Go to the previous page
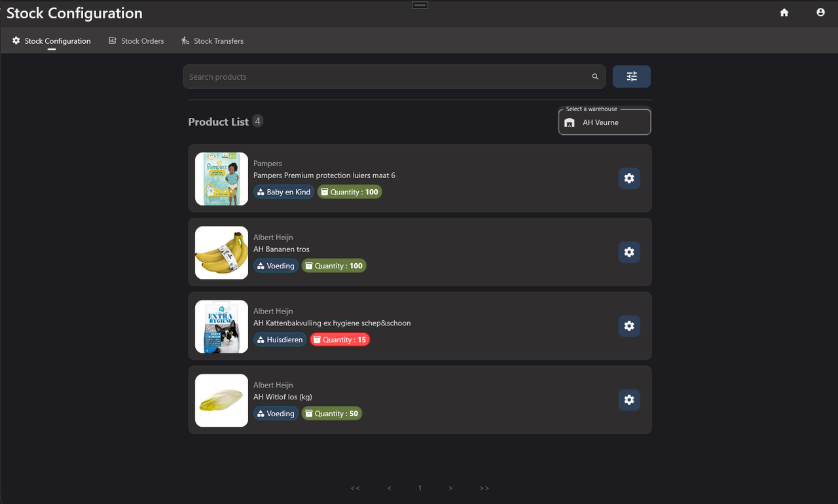Screen dimensions: 838x504 (389, 488)
